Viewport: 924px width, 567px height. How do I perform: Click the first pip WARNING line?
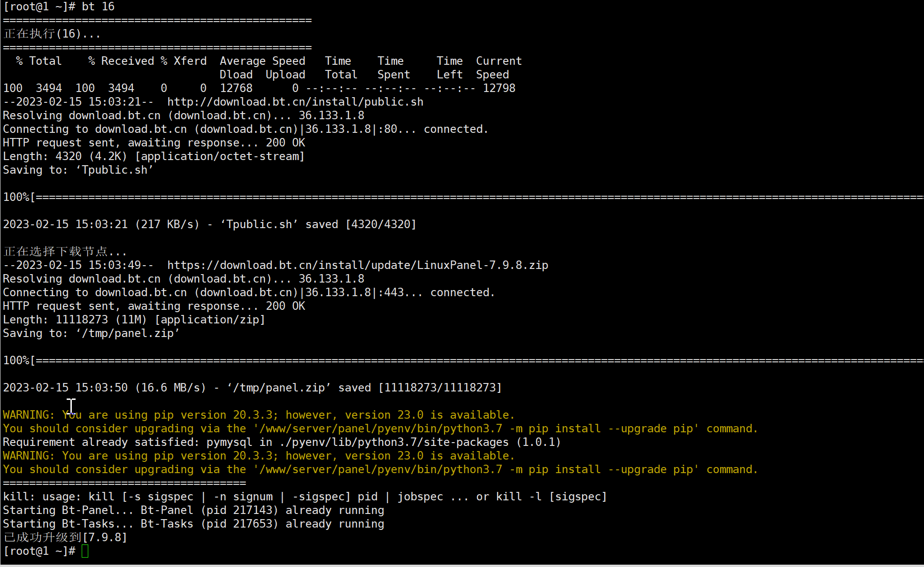(x=259, y=415)
